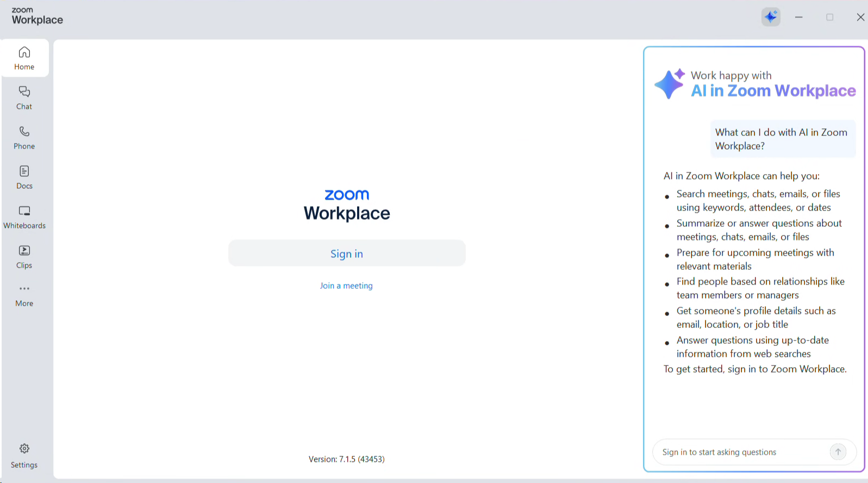Close the Zoom Workplace window
This screenshot has width=868, height=483.
point(860,17)
